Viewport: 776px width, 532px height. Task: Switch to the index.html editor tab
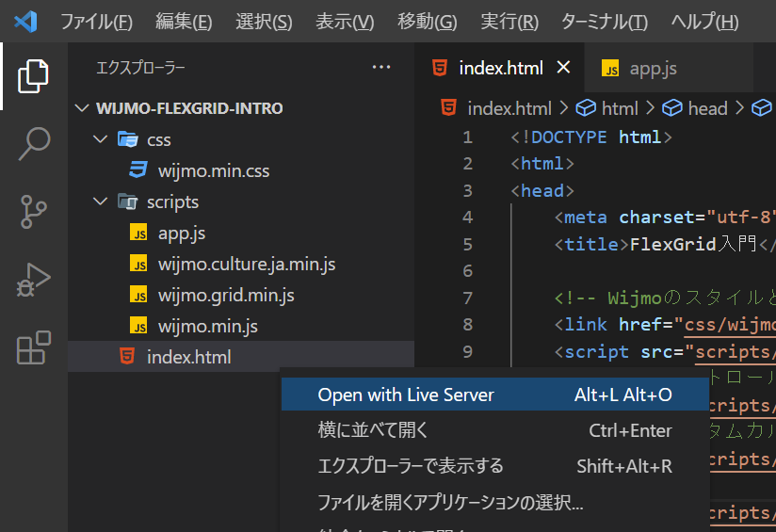tap(500, 67)
